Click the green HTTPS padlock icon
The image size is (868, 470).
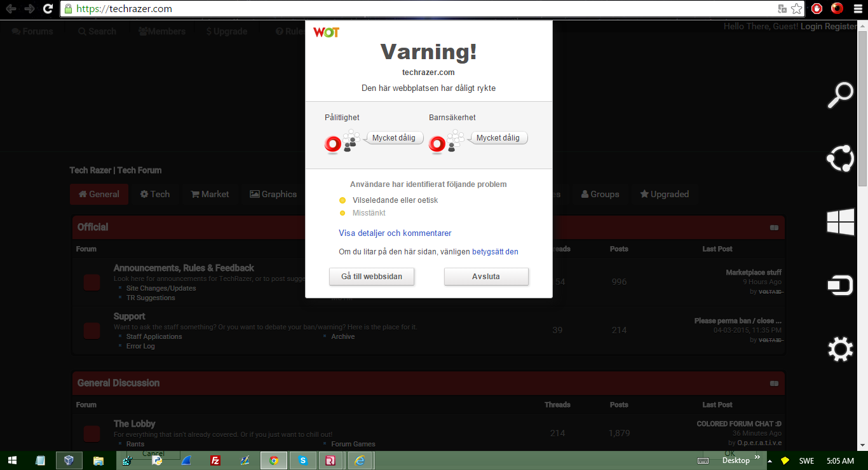(69, 9)
